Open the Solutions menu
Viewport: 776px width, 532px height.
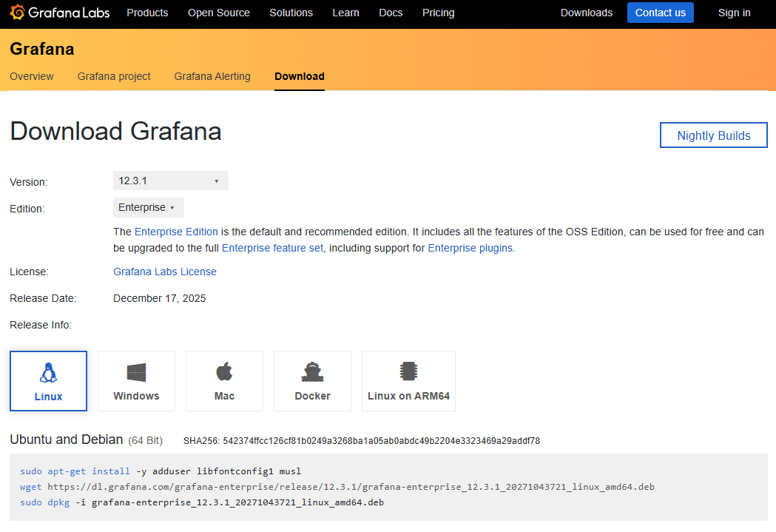point(291,13)
